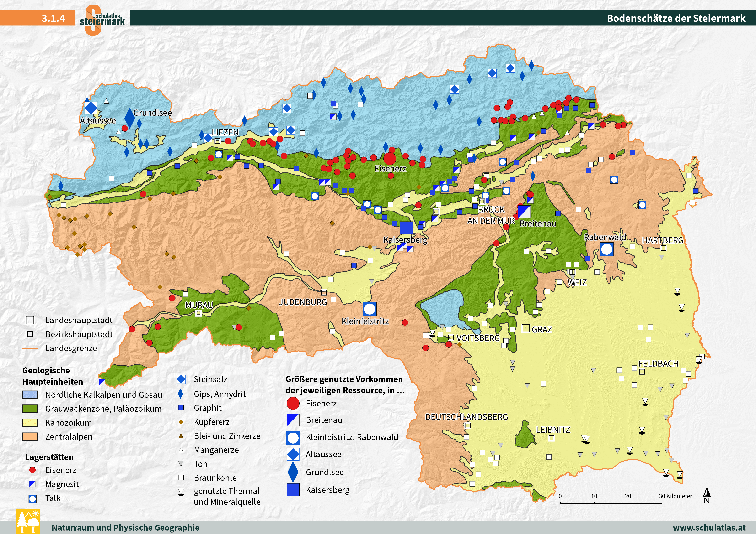This screenshot has width=756, height=534.
Task: Click the GRAZ city label
Action: click(x=542, y=329)
